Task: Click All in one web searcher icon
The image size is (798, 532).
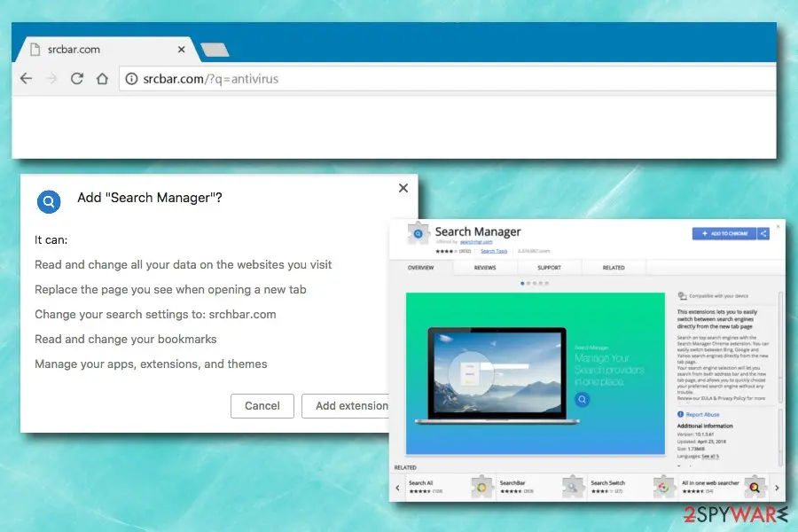Action: [x=755, y=487]
